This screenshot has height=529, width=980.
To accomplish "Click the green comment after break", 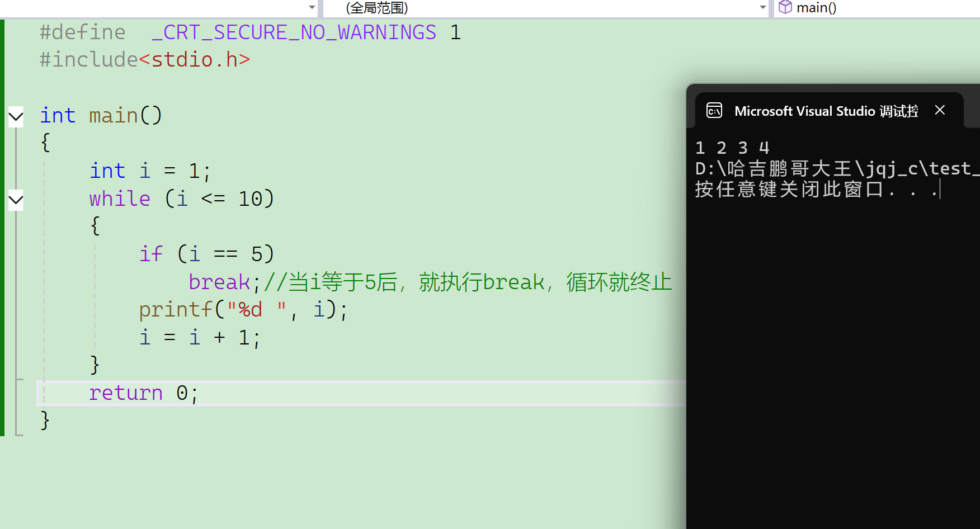I will 467,282.
